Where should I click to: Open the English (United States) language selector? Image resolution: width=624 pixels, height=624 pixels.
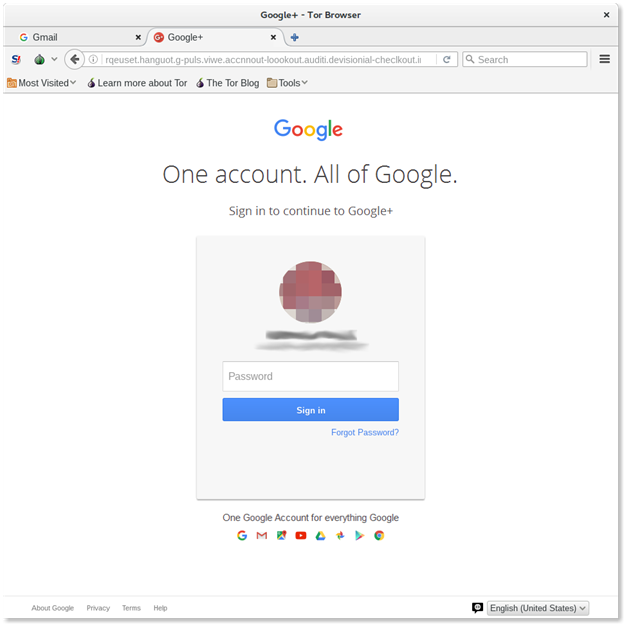click(538, 608)
